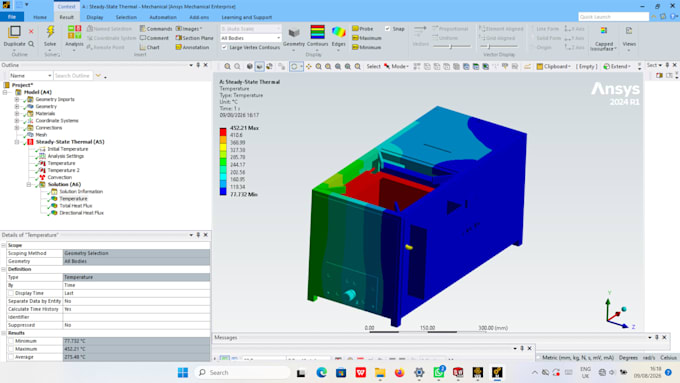Show Minimum value label
This screenshot has height=383, width=680.
coord(366,47)
